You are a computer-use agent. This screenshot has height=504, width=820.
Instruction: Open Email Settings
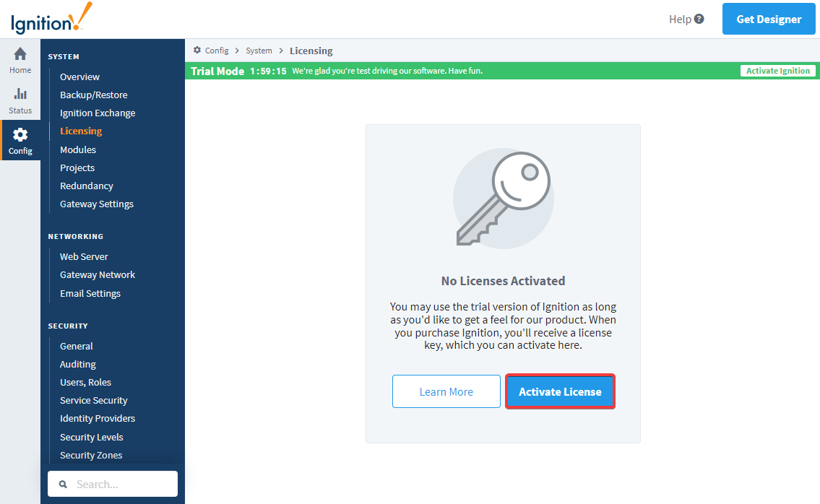(x=90, y=293)
